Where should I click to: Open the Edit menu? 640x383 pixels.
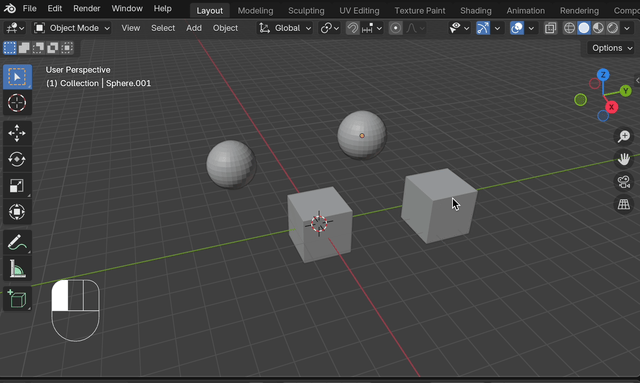pyautogui.click(x=55, y=8)
